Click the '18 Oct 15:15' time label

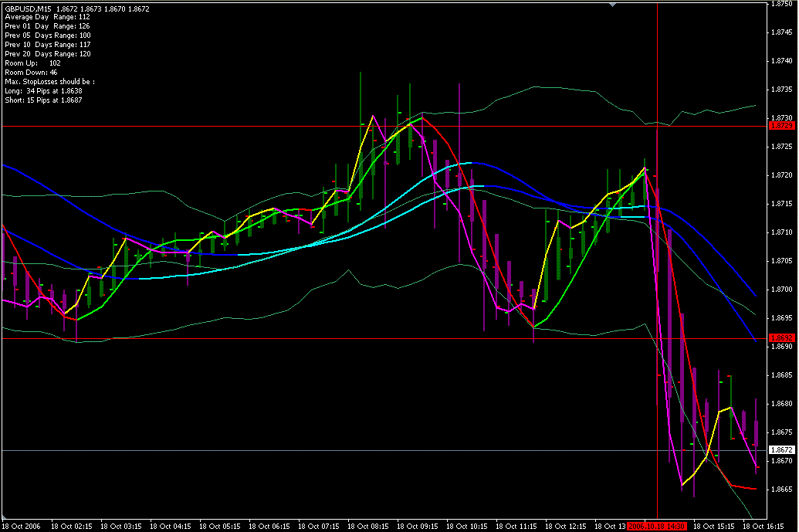714,526
